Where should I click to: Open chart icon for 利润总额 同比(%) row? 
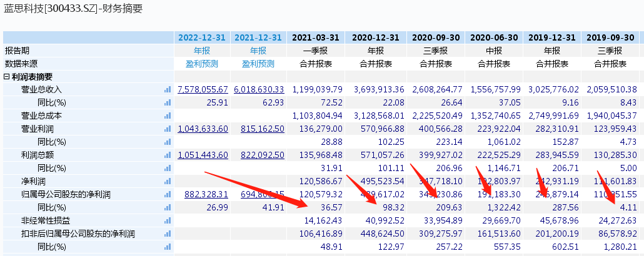point(167,168)
